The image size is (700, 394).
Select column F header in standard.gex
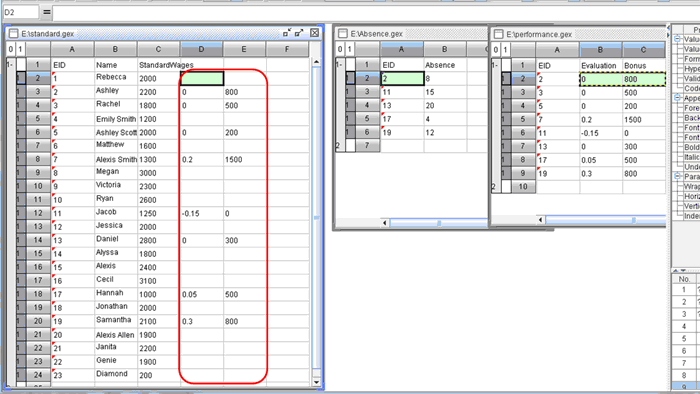(287, 49)
